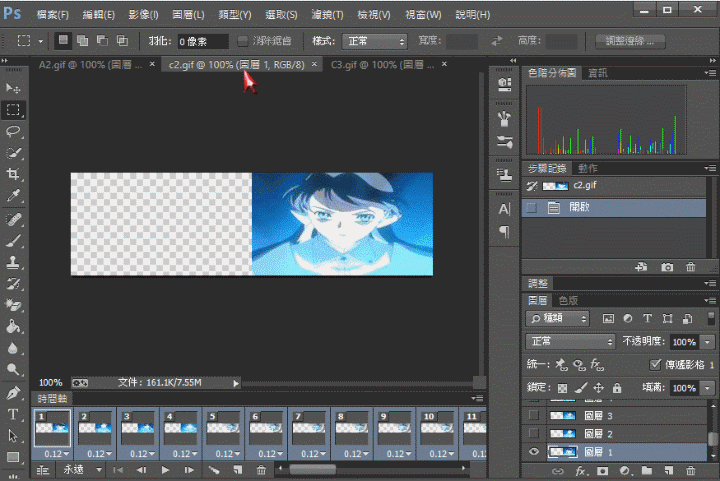Switch to C3.gif document tab

(x=382, y=65)
